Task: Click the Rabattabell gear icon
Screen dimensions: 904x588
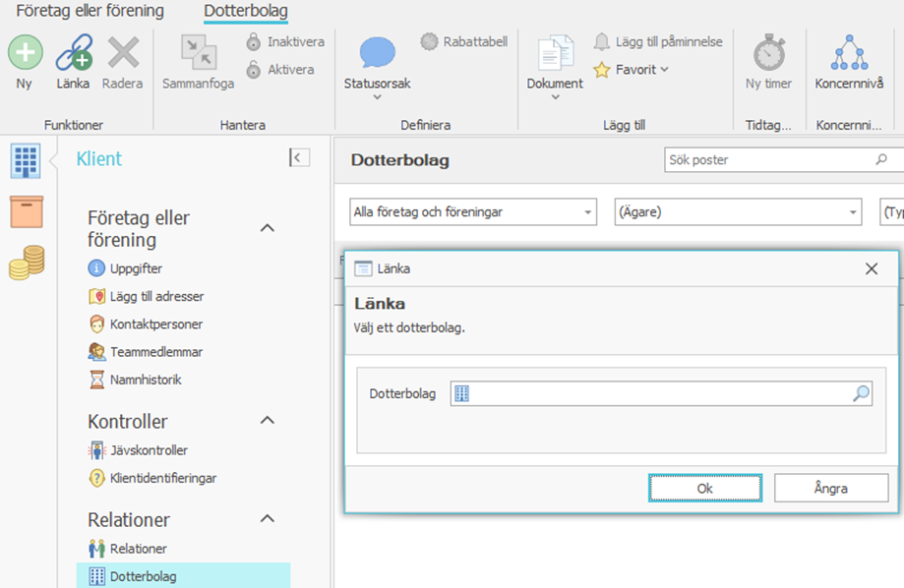Action: 429,41
